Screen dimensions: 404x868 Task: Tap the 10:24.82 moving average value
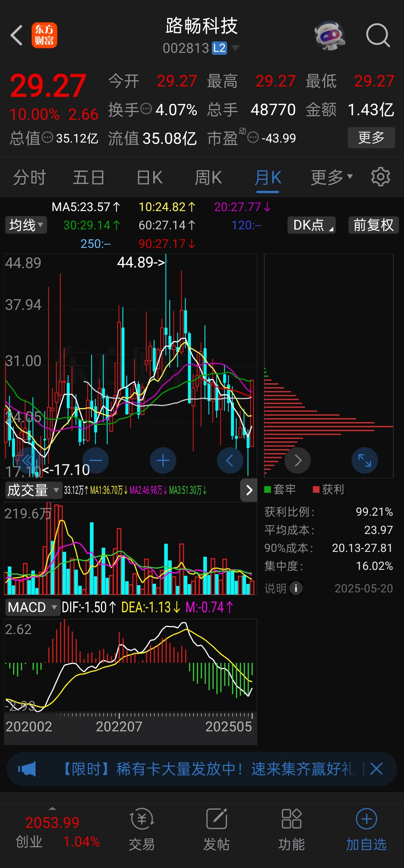(x=167, y=206)
